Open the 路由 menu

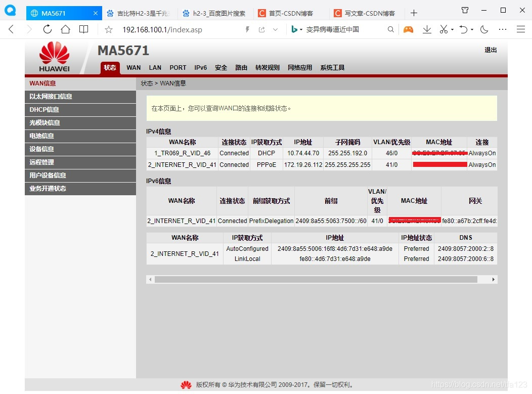click(x=241, y=68)
